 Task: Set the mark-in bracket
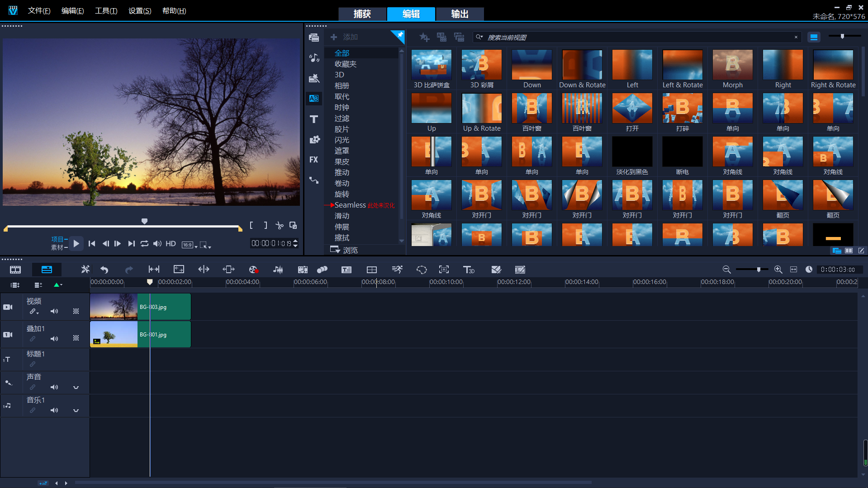(251, 225)
